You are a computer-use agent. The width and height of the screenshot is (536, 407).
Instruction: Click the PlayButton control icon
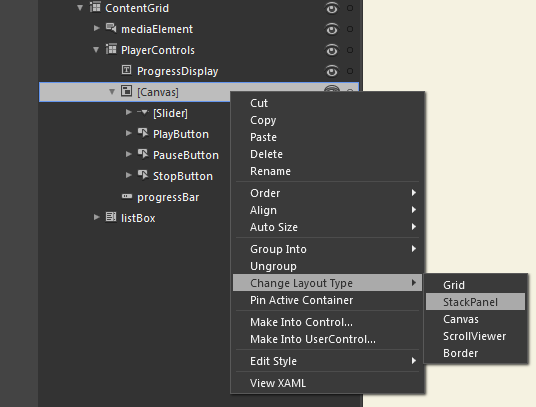point(143,133)
